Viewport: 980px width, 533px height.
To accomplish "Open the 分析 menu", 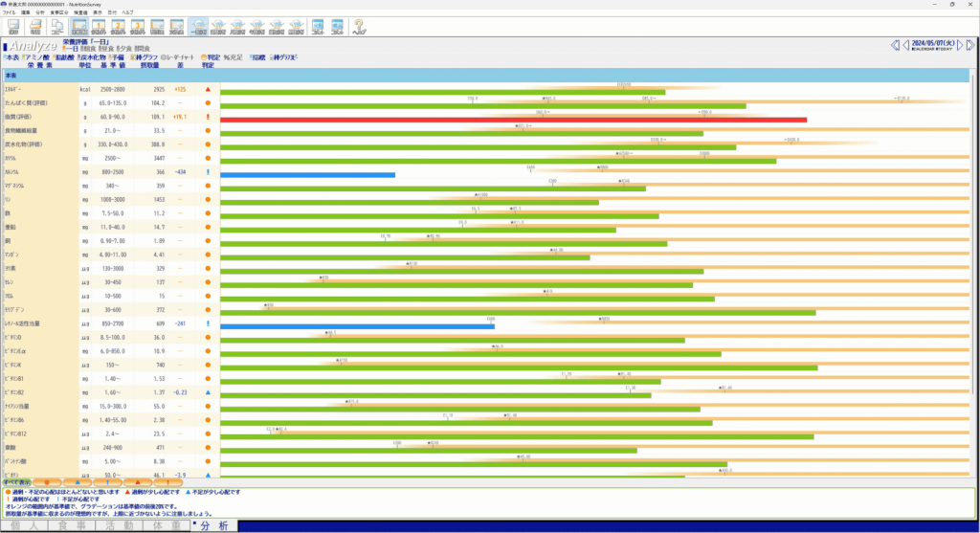I will [x=40, y=12].
